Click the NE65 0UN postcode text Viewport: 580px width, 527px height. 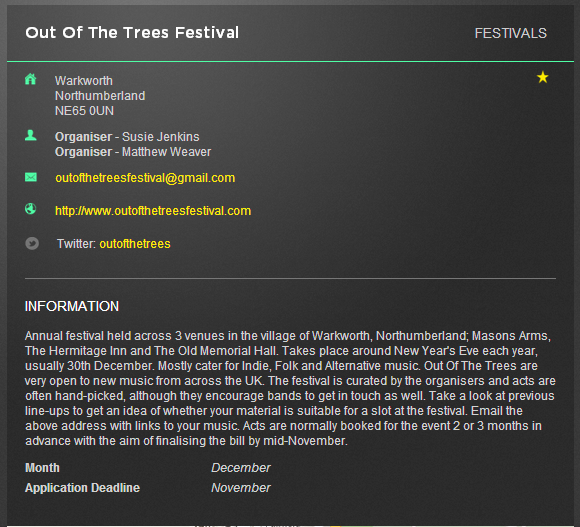tap(84, 111)
